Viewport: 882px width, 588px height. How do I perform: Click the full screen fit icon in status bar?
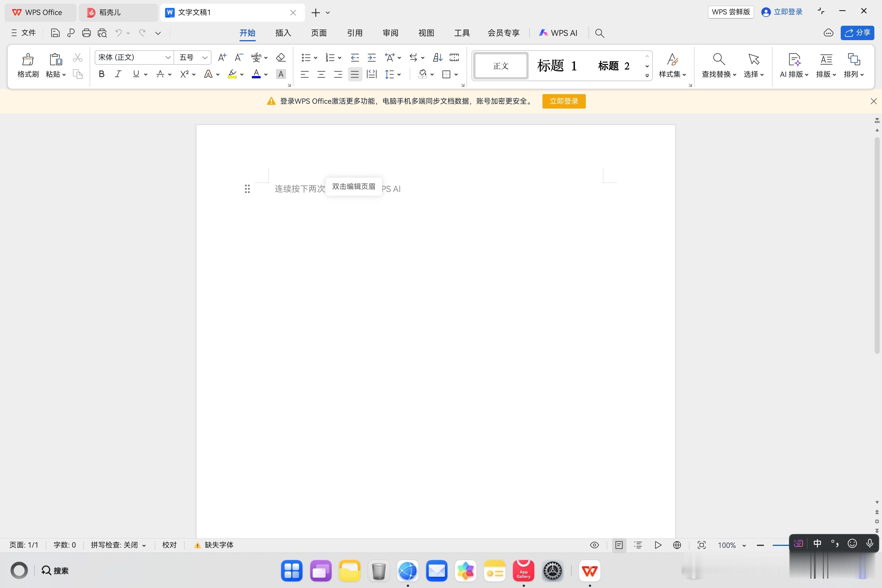coord(701,545)
